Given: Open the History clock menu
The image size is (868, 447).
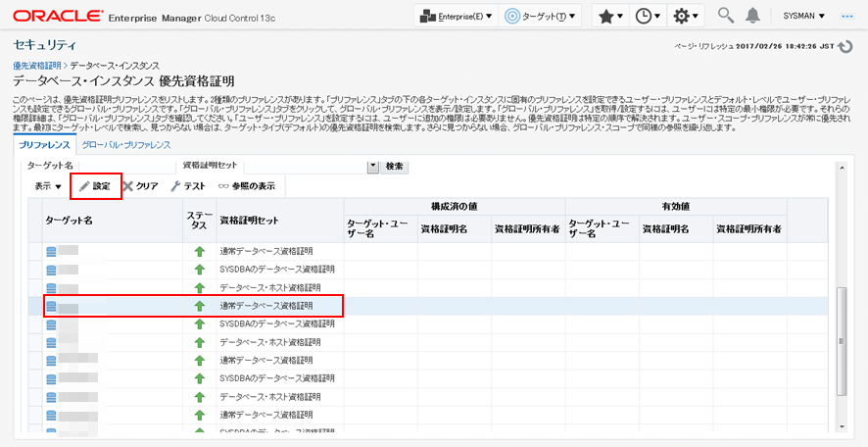Looking at the screenshot, I should pos(648,17).
